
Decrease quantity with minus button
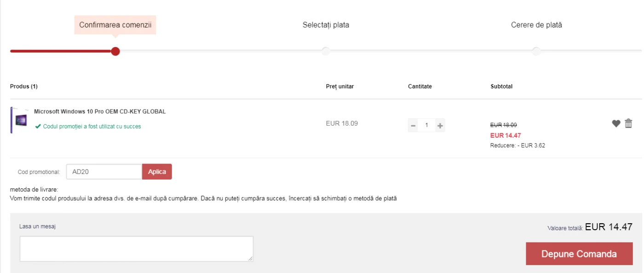coord(413,125)
